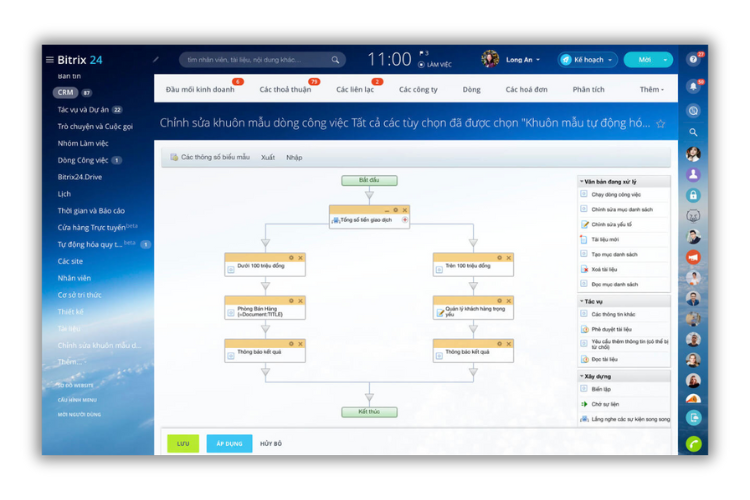This screenshot has width=750, height=500.
Task: Open settings gear on 'Trên 100 triệu đồng' block
Action: click(x=500, y=258)
